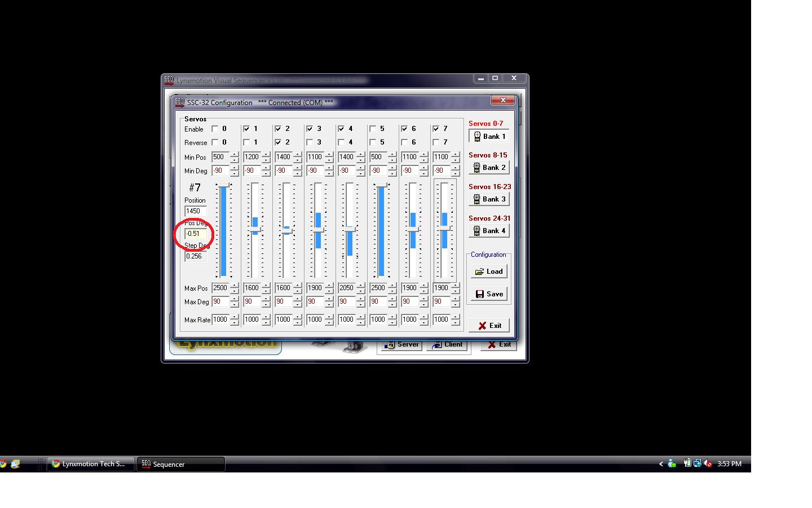Image resolution: width=812 pixels, height=508 pixels.
Task: Close the SSC-32 Configuration window
Action: tap(503, 100)
